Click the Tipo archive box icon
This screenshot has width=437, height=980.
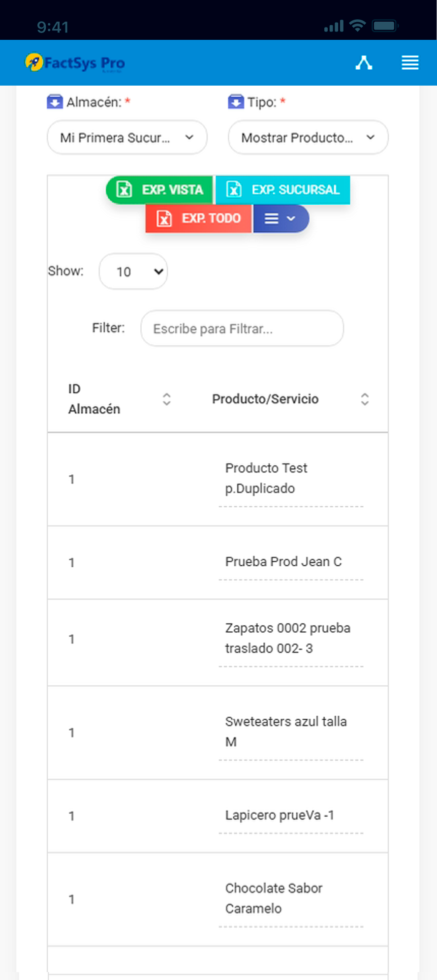pos(236,102)
